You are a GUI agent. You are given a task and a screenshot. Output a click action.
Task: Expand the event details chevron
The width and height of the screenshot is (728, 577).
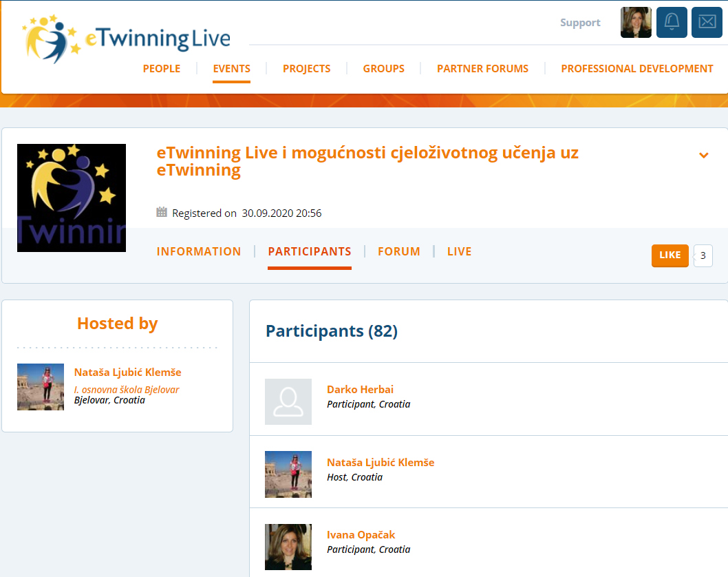(x=704, y=155)
